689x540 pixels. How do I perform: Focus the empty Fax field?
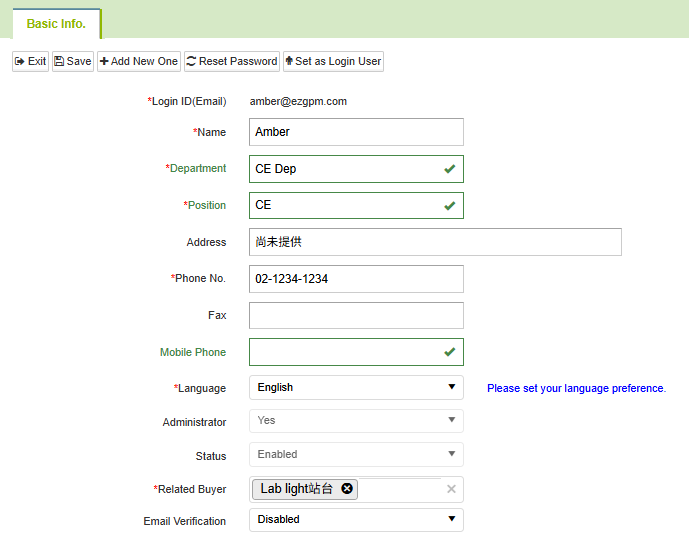click(x=356, y=315)
